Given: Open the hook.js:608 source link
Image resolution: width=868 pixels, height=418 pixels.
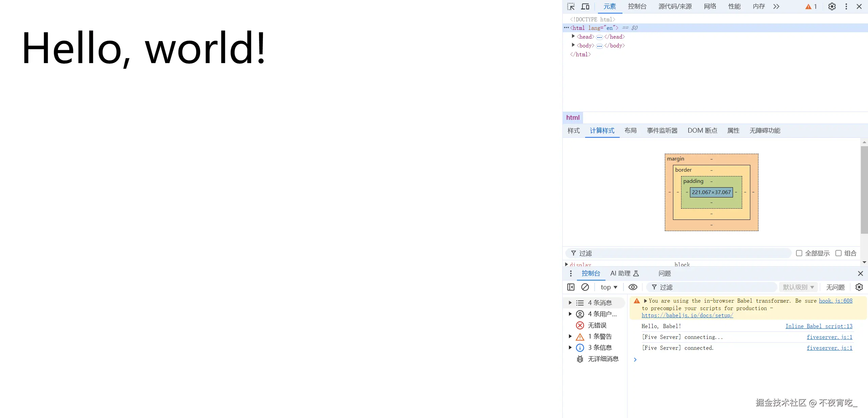Looking at the screenshot, I should pos(835,301).
